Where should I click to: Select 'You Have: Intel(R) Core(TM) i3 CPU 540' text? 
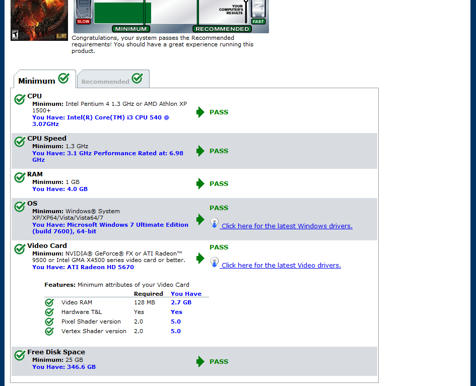101,121
